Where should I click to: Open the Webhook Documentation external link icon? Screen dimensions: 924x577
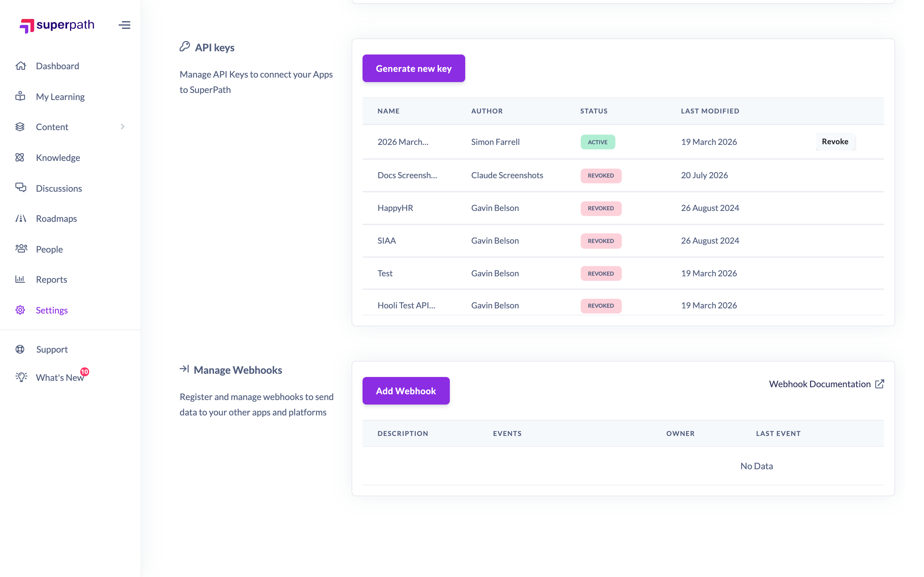(x=879, y=384)
